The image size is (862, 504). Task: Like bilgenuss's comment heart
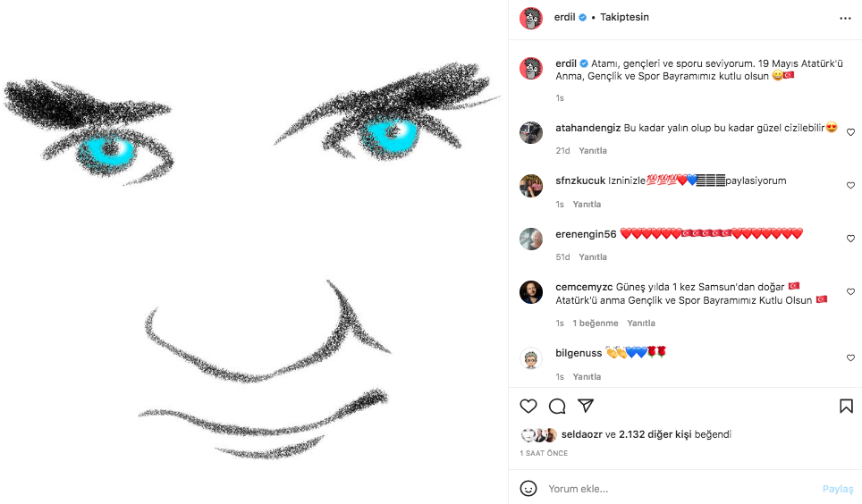(x=850, y=357)
